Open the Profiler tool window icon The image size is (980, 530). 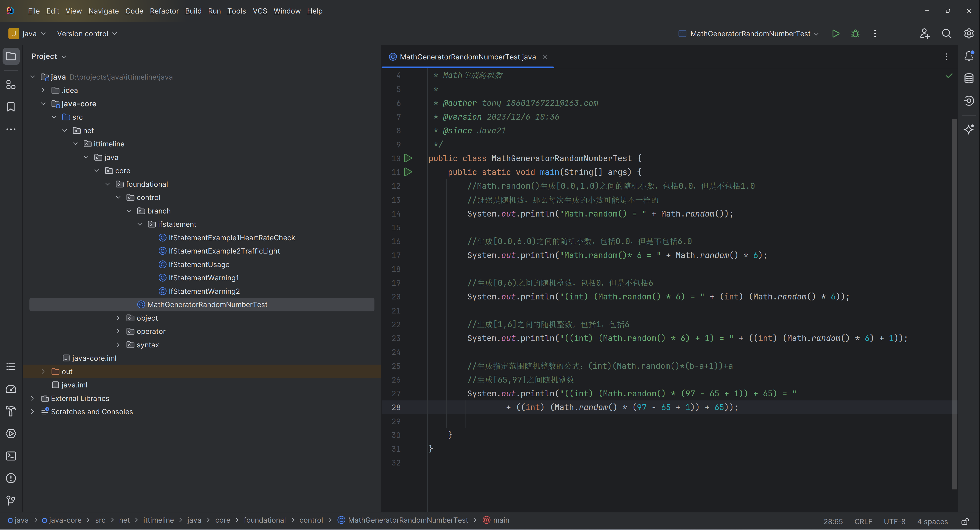(11, 389)
